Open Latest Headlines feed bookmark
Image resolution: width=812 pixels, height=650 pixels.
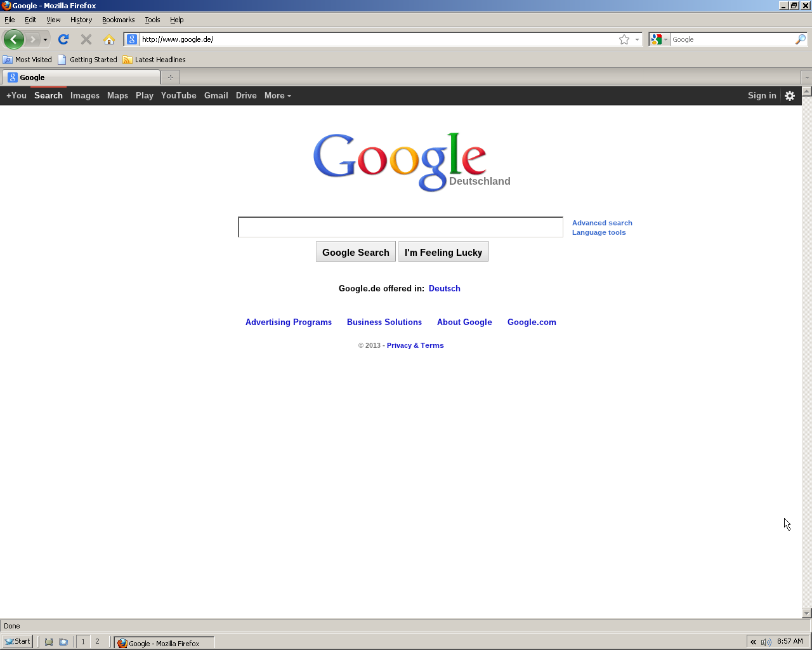click(154, 60)
